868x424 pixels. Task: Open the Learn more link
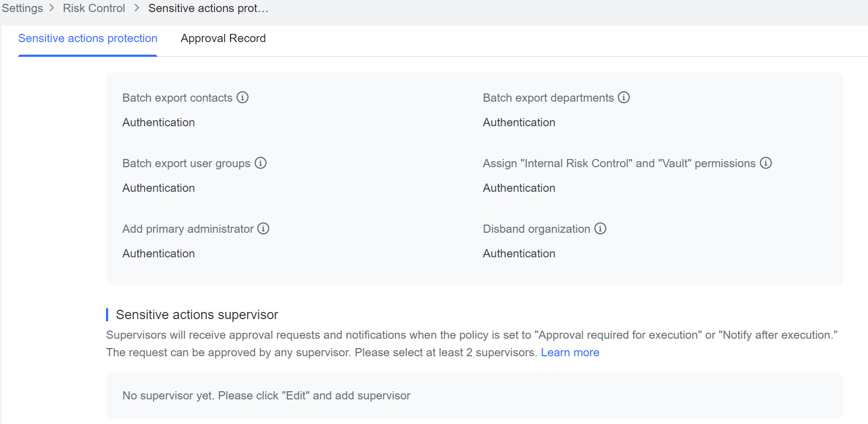pyautogui.click(x=570, y=352)
